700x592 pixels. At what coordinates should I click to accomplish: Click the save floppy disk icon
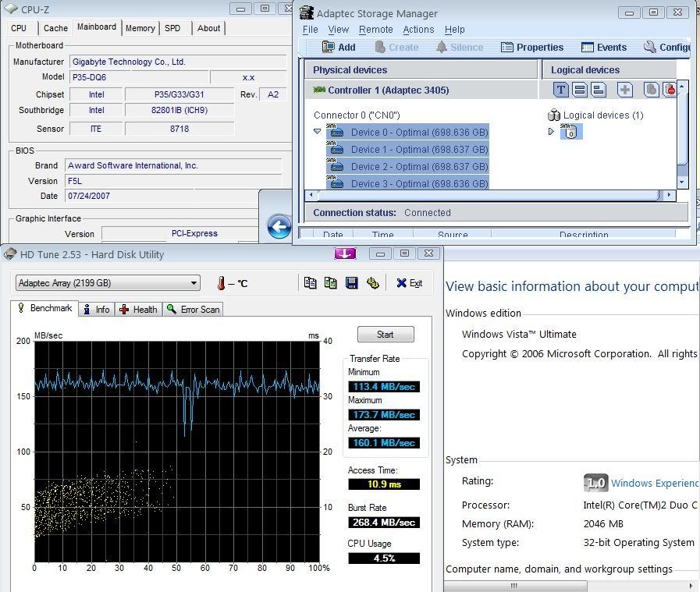pyautogui.click(x=351, y=283)
